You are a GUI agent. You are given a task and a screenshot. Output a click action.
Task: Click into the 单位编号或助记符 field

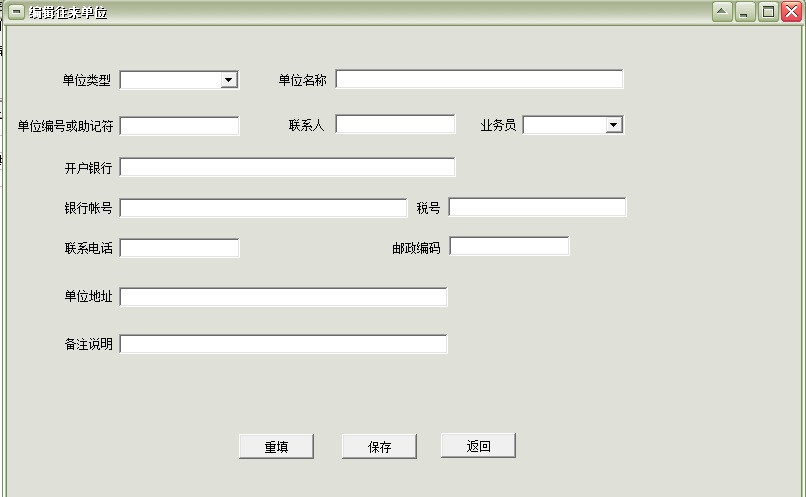tap(180, 126)
